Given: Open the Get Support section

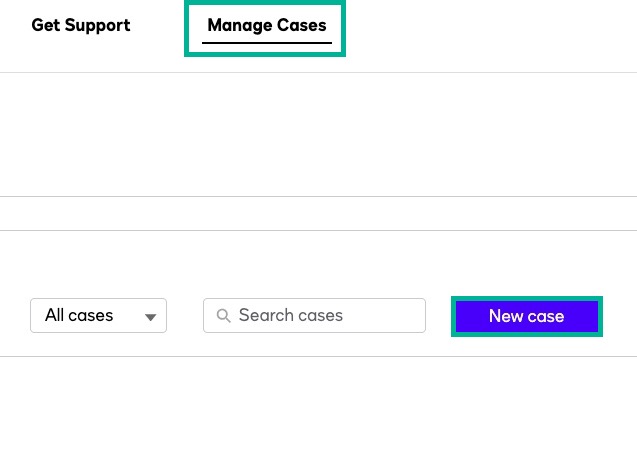Looking at the screenshot, I should [x=81, y=26].
